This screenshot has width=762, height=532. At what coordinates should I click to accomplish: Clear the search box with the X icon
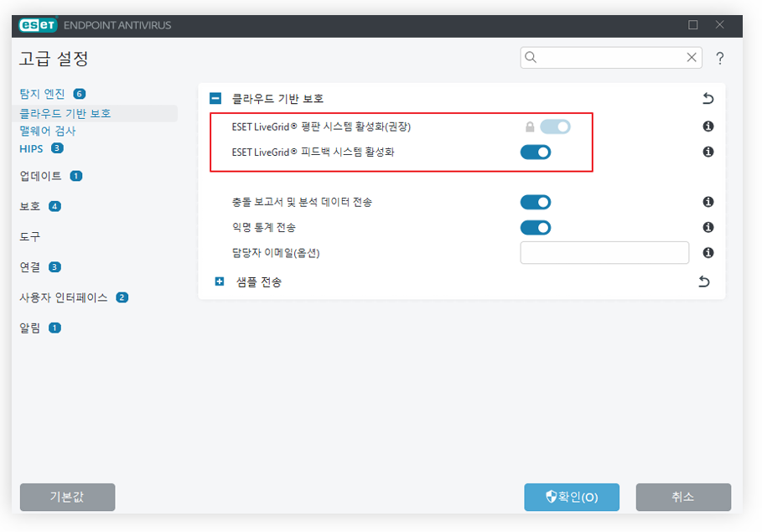pos(691,57)
